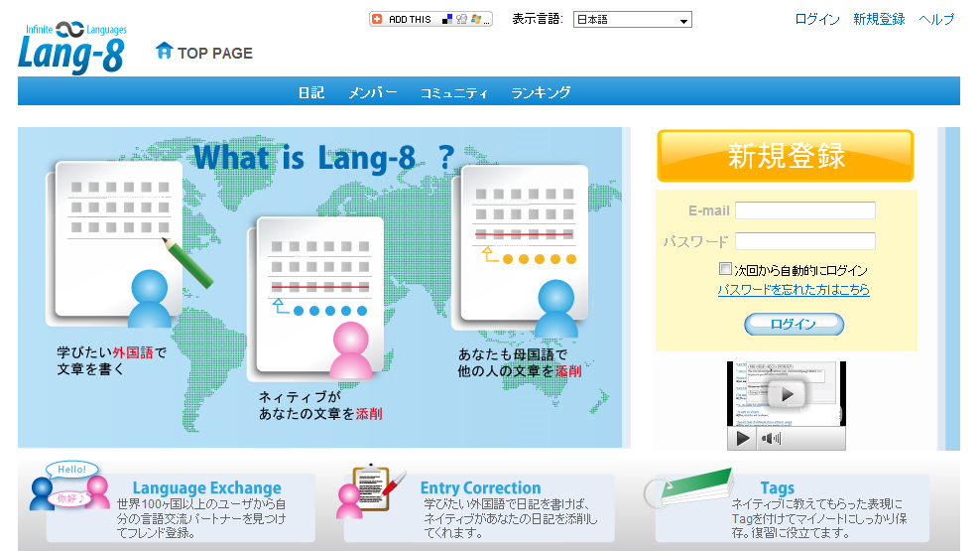Click the orange 新規登録 button
Screen dimensions: 980x551
tap(785, 156)
